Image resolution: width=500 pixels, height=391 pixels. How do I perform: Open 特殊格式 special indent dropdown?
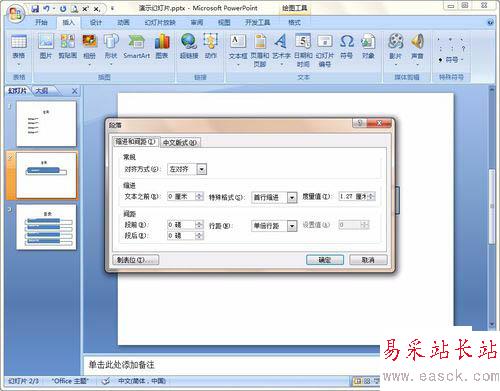coord(292,197)
